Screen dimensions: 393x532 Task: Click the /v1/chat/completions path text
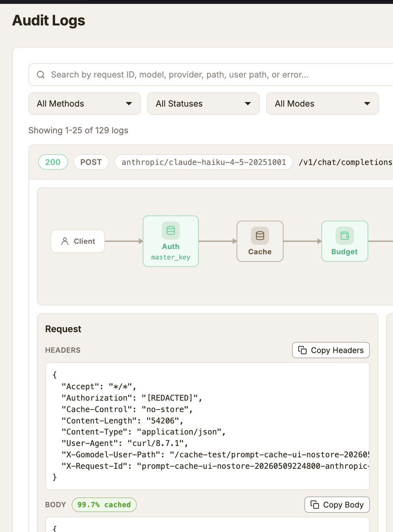tap(346, 162)
